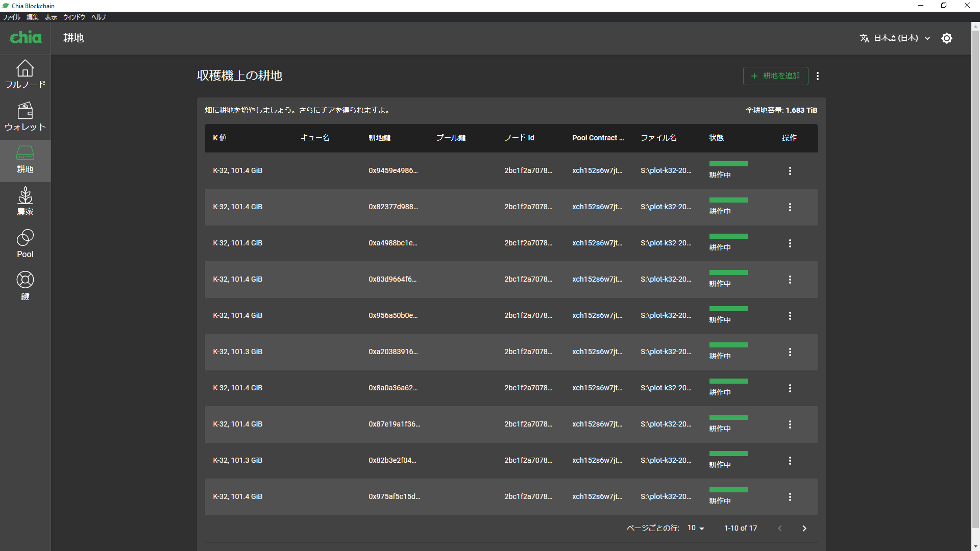The height and width of the screenshot is (551, 980).
Task: Click progress bar of plot 0x9459e4986
Action: (728, 164)
